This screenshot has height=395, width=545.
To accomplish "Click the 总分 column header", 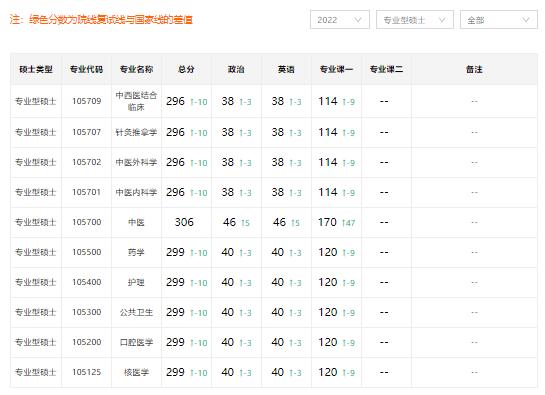I will click(x=186, y=69).
